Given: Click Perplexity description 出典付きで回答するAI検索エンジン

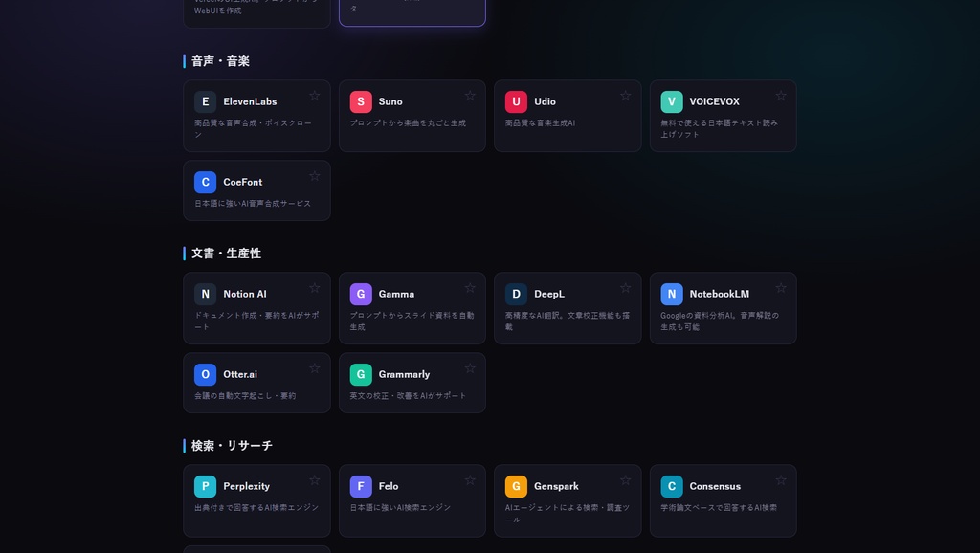Looking at the screenshot, I should tap(256, 508).
